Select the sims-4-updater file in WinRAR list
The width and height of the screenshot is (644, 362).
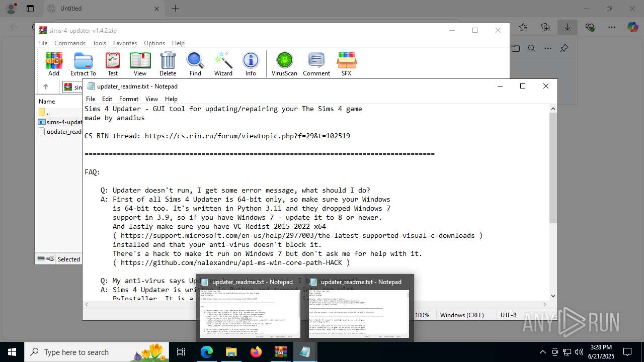coord(60,122)
